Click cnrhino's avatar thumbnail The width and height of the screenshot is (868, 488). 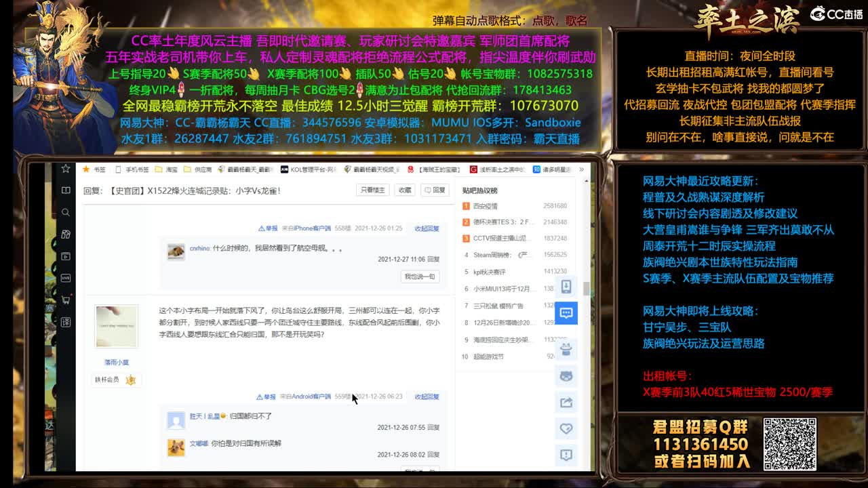(176, 252)
